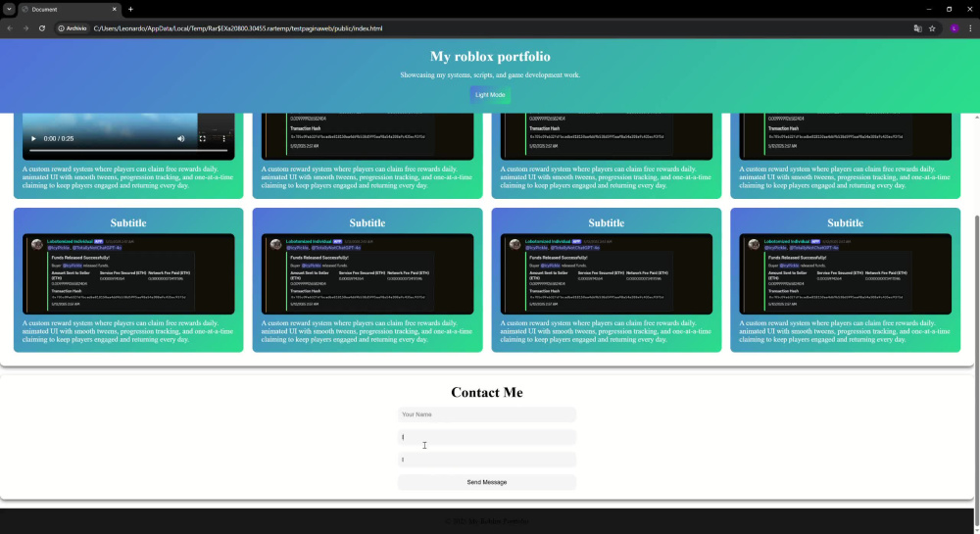Reload the page with the refresh icon
The height and width of the screenshot is (534, 980).
(42, 28)
